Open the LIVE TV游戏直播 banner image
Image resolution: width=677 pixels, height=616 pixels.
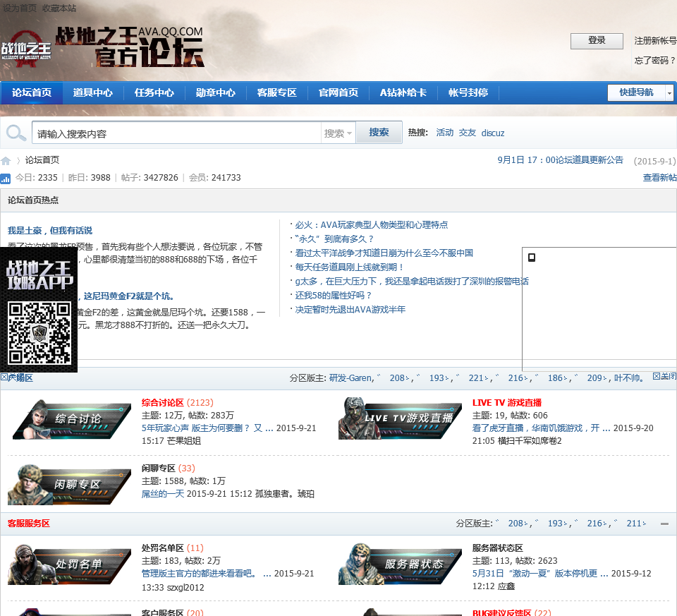click(x=400, y=418)
